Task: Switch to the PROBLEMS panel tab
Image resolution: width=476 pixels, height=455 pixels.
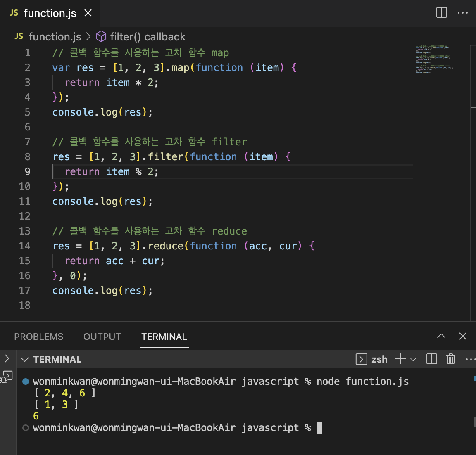Action: [38, 337]
